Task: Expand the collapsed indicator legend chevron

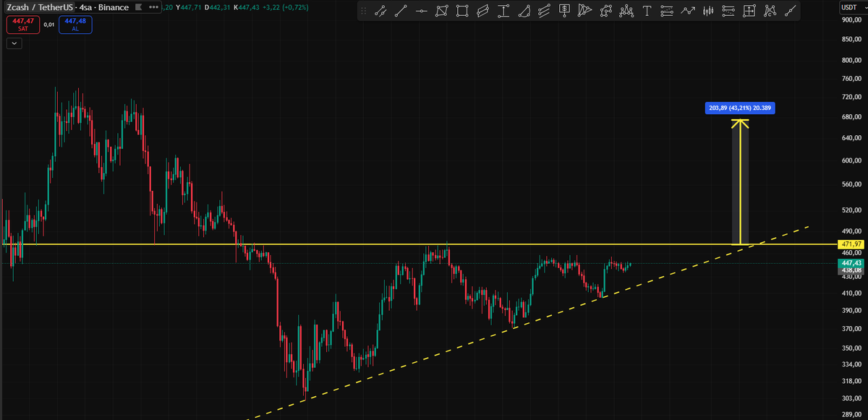Action: pyautogui.click(x=14, y=43)
